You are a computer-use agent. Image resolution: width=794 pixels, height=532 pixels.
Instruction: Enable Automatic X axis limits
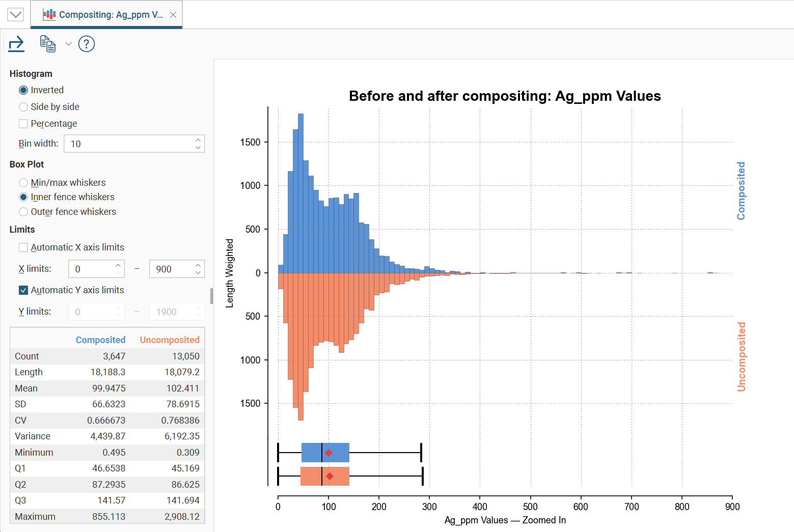pyautogui.click(x=23, y=247)
